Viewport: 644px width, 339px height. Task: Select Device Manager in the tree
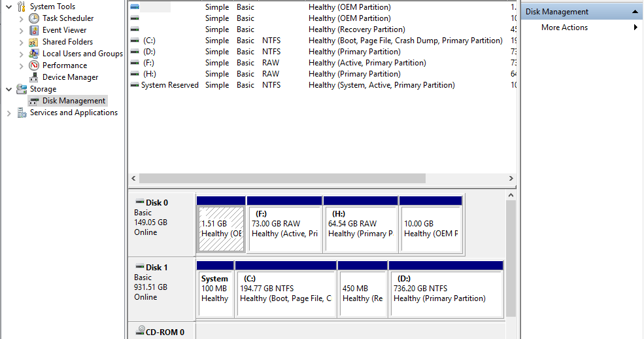point(70,77)
